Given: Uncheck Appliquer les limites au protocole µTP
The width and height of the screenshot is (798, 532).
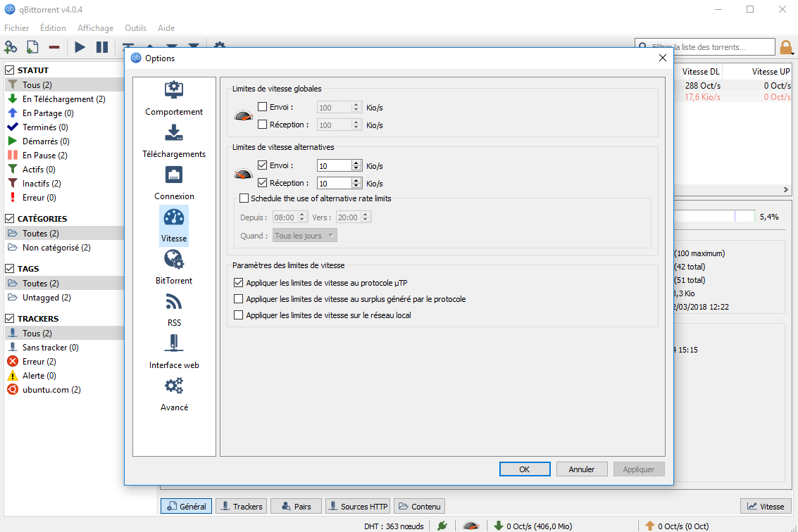Looking at the screenshot, I should coord(239,281).
